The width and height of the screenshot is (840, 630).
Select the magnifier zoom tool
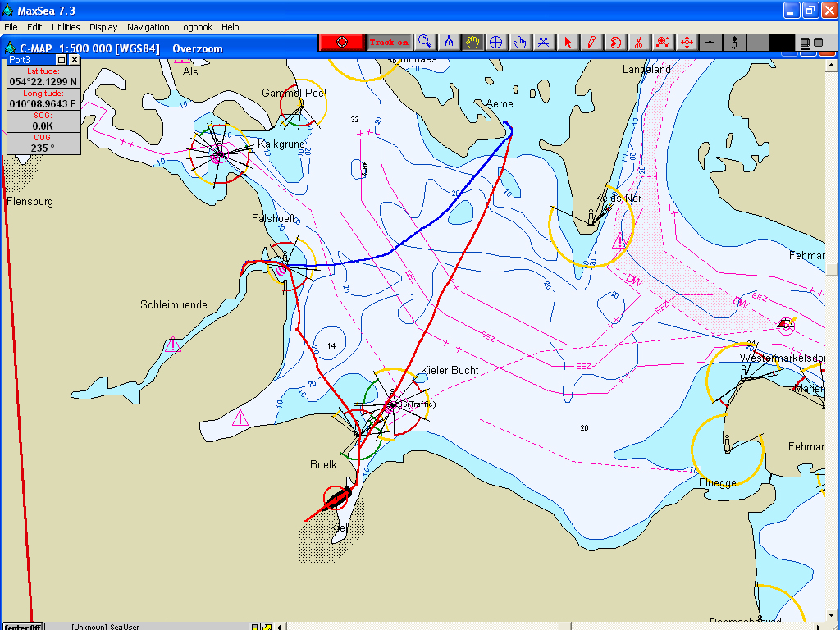point(425,43)
